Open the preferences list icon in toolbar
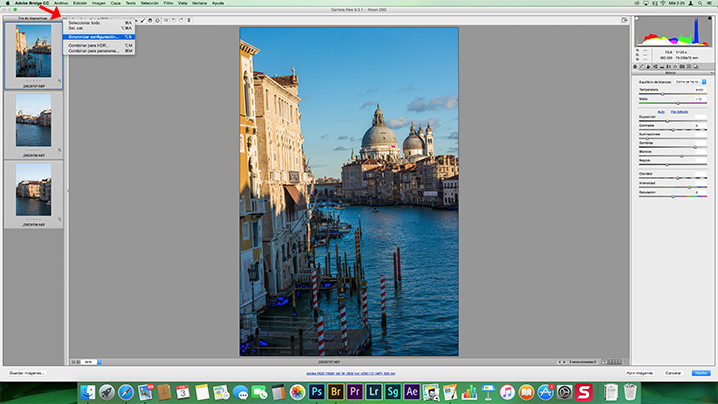 point(166,20)
